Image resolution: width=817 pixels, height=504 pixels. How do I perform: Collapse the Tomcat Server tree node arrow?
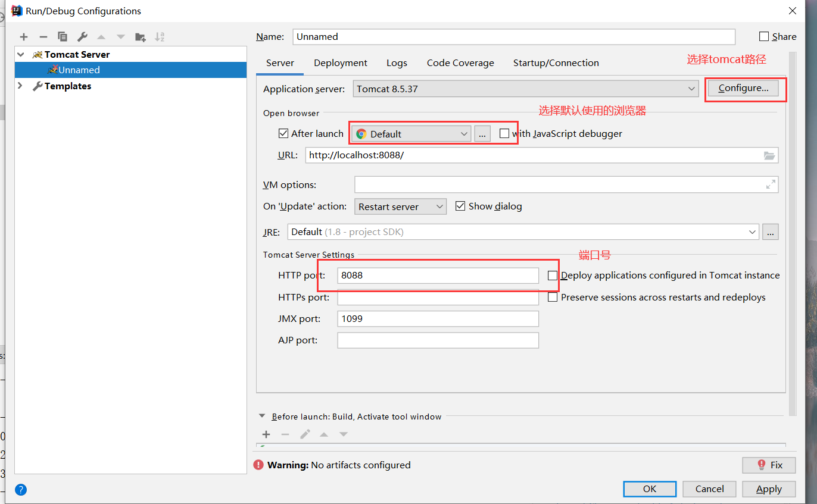click(21, 54)
